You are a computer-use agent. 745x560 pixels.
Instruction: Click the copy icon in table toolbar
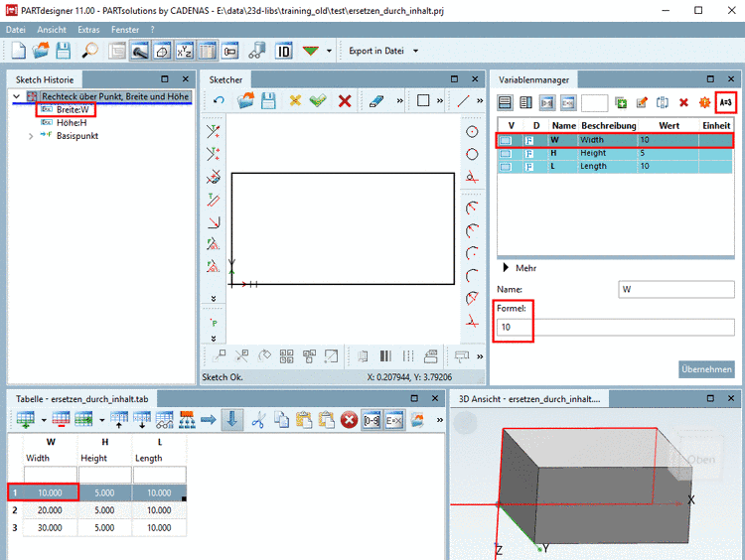pyautogui.click(x=281, y=420)
